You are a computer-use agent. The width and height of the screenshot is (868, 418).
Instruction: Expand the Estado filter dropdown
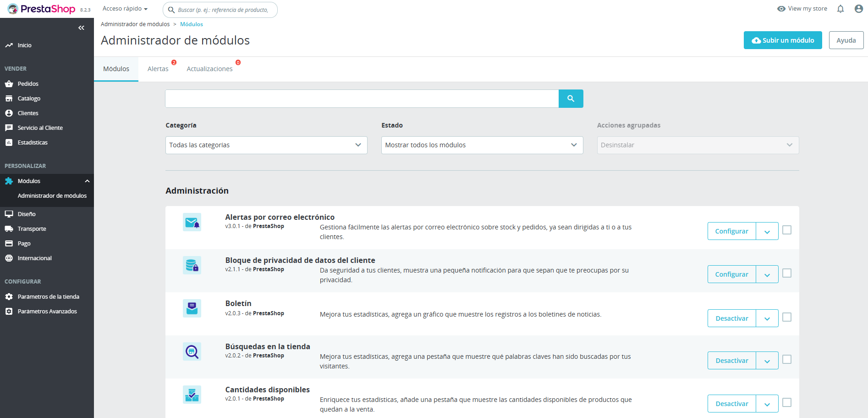482,145
